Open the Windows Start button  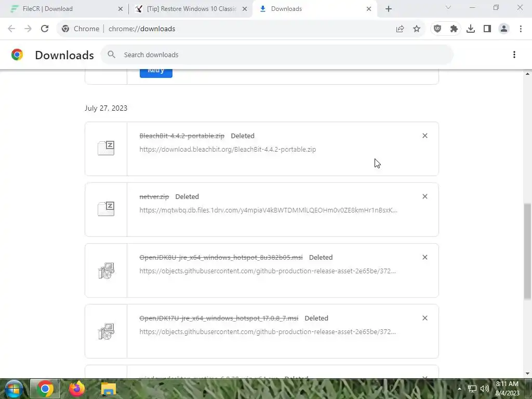point(13,389)
